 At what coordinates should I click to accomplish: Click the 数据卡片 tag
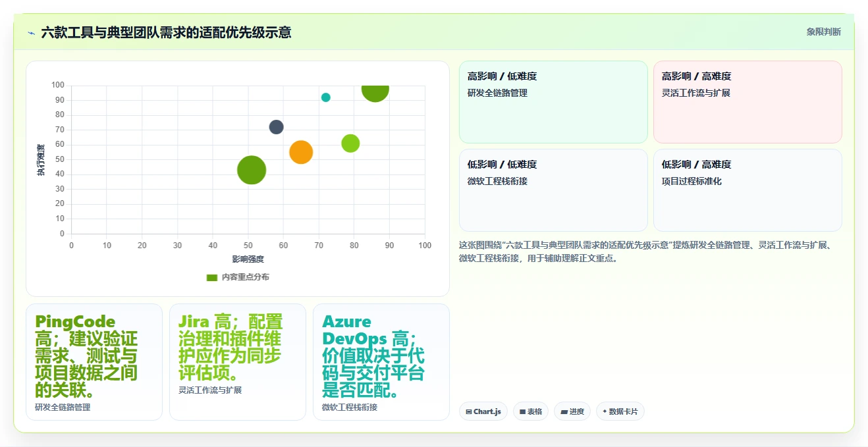pos(620,411)
